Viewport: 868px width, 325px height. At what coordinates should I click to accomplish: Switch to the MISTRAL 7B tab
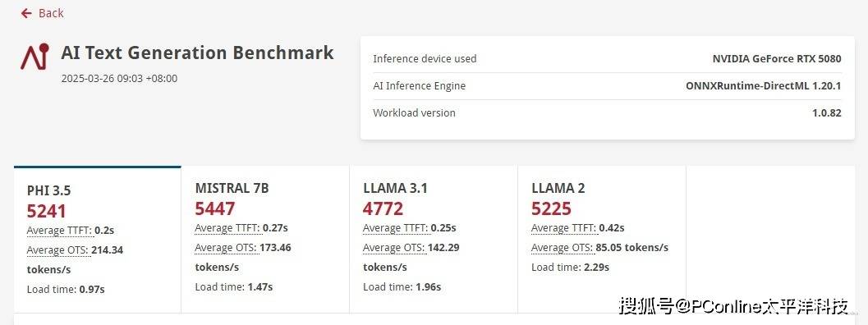pos(265,239)
